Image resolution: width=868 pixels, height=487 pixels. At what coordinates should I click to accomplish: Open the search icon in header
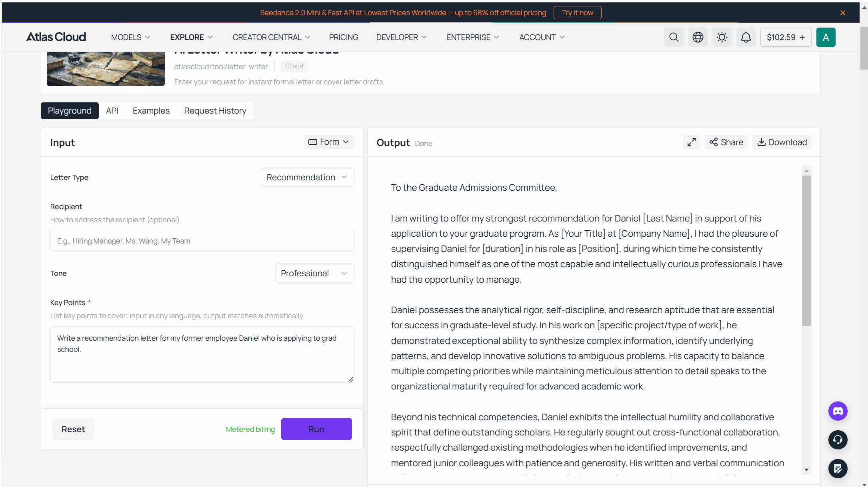point(674,37)
